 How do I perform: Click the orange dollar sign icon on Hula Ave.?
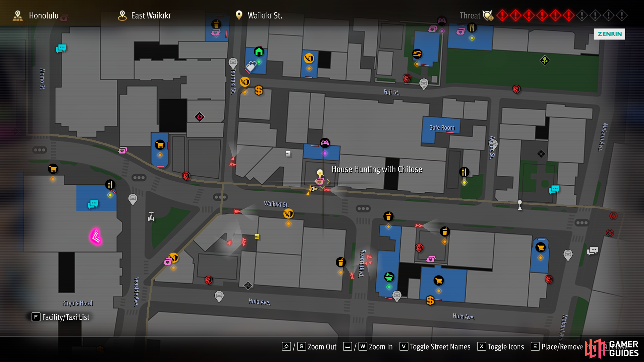430,300
